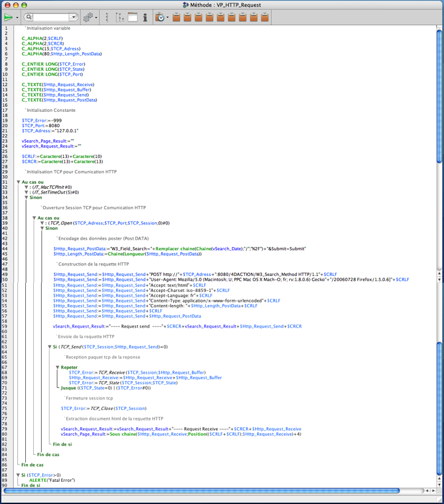Viewport: 444px width, 504px height.
Task: Open dropdown arrow beside Run button
Action: click(17, 18)
